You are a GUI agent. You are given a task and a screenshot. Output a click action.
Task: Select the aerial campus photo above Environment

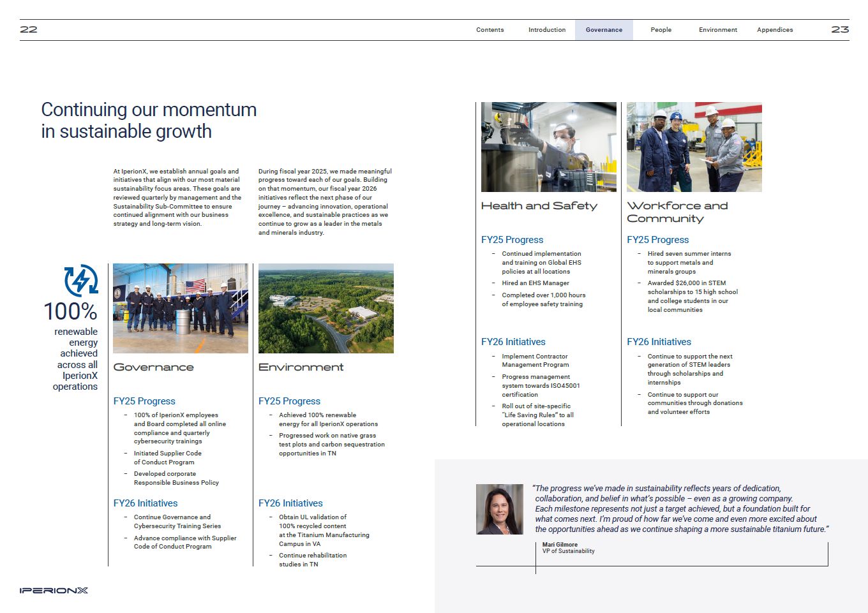point(326,308)
